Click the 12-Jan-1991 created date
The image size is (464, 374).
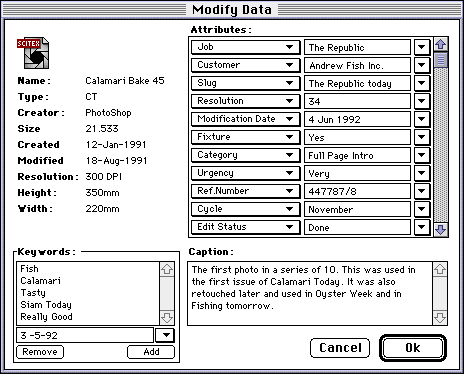coord(116,145)
